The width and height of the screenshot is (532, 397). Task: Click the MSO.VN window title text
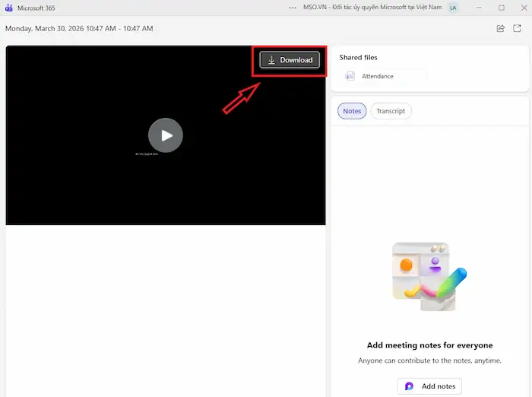[372, 8]
